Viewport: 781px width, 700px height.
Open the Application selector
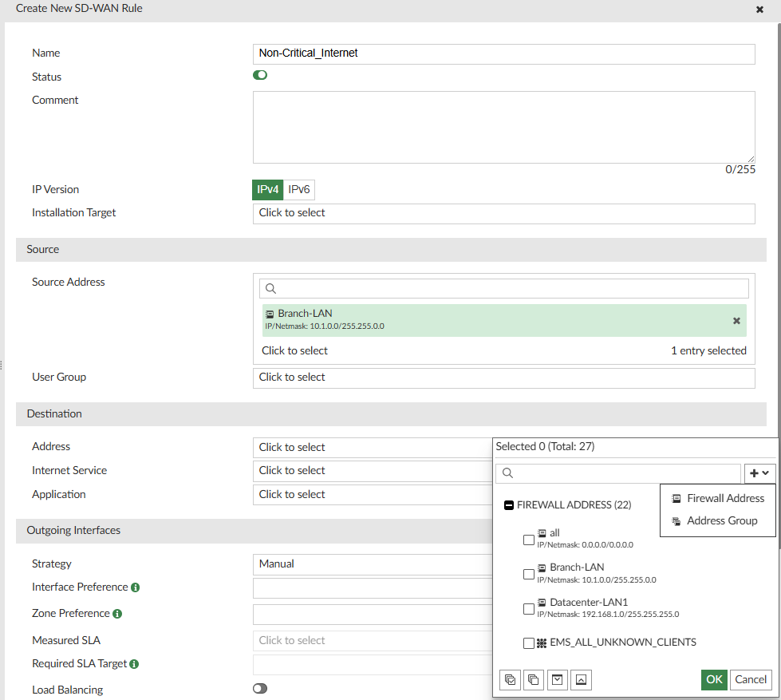pyautogui.click(x=373, y=495)
